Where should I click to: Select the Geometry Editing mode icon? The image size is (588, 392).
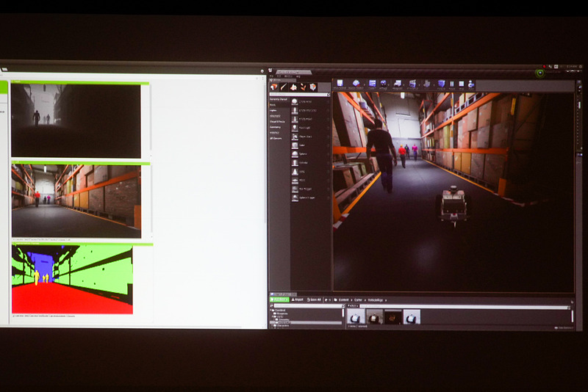[x=313, y=87]
